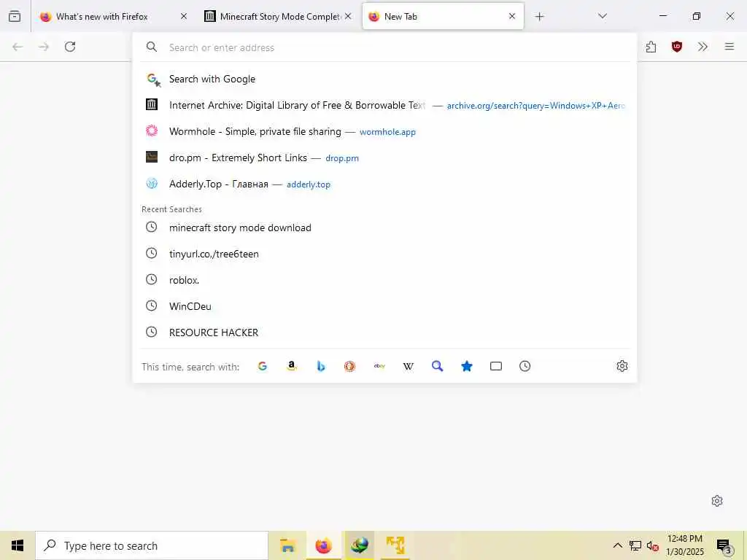Screen dimensions: 747x560
Task: Click the Type here to search box
Action: click(152, 545)
